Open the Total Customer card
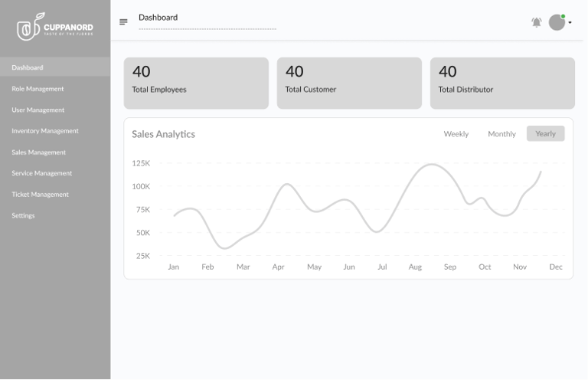 tap(349, 83)
